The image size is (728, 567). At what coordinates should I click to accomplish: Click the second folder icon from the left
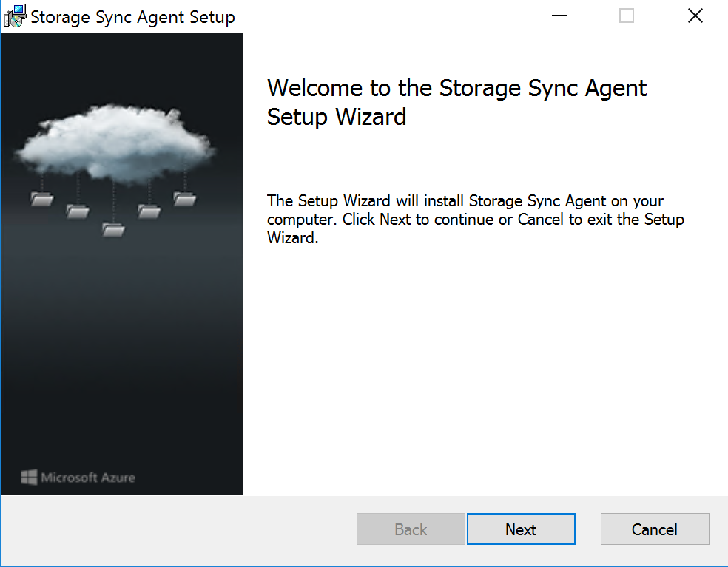77,211
